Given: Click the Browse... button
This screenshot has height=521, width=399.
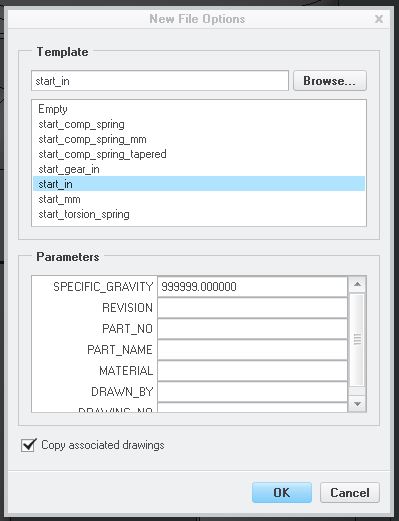Looking at the screenshot, I should coord(330,81).
